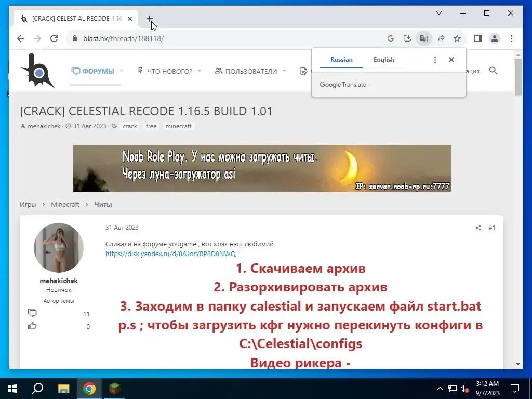Open the Minecraft taskbar icon
The image size is (532, 399).
pos(115,389)
